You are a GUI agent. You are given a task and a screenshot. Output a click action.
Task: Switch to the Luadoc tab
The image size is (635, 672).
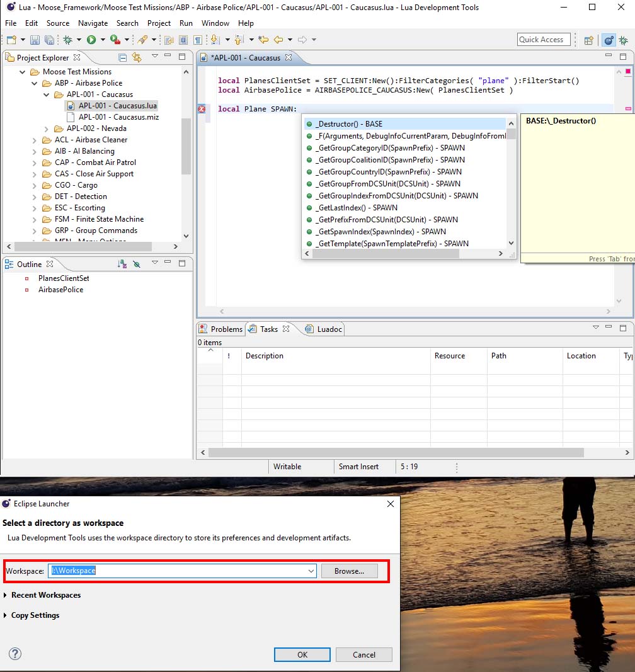[x=324, y=329]
